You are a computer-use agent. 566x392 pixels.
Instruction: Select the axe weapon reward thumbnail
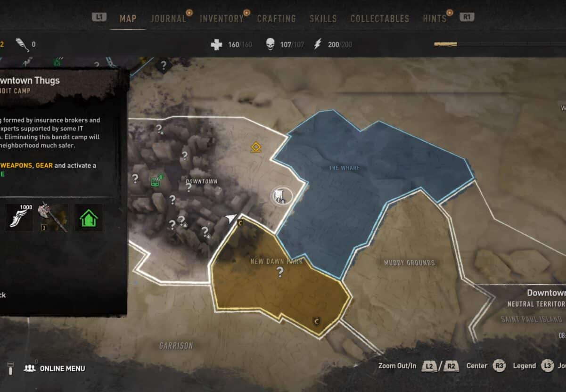[54, 218]
